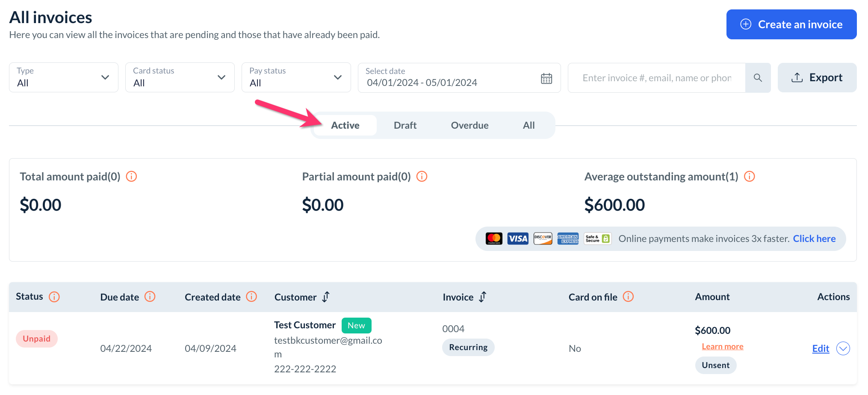This screenshot has height=395, width=868.
Task: Click info icon beside Partial amount paid
Action: click(x=422, y=177)
